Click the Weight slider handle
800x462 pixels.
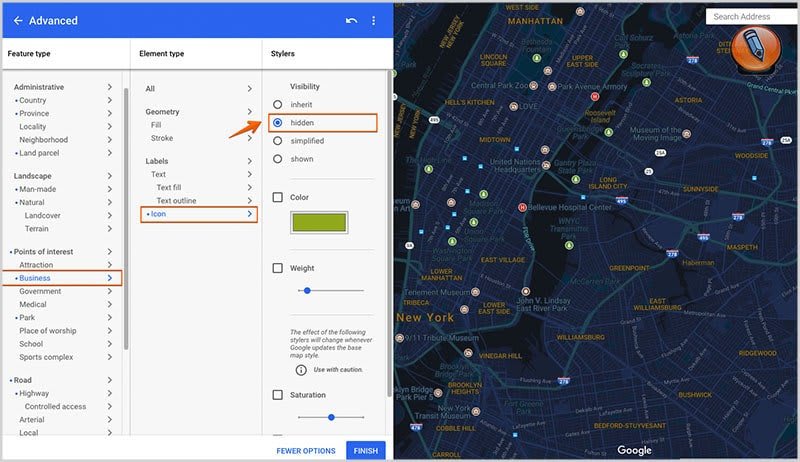tap(307, 291)
